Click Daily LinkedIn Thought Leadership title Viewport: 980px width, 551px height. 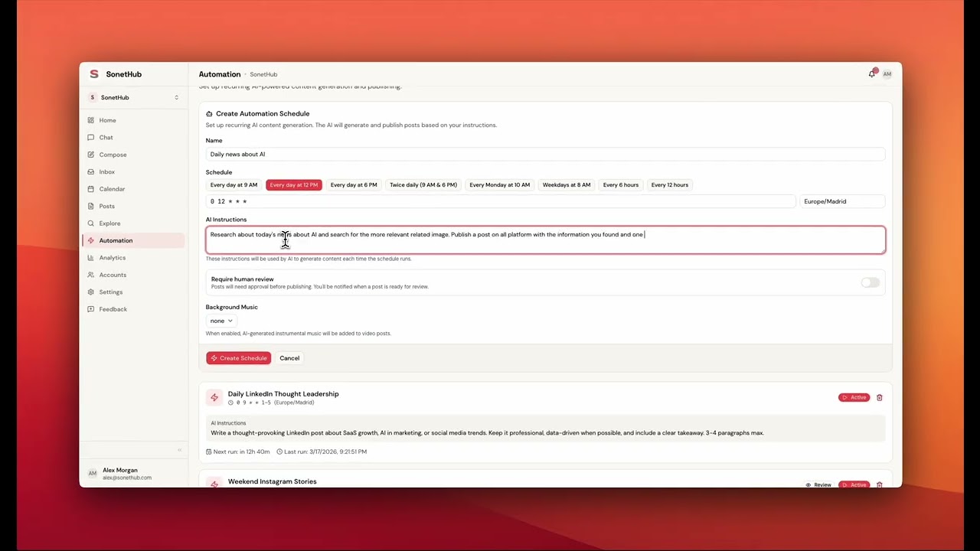(x=283, y=394)
